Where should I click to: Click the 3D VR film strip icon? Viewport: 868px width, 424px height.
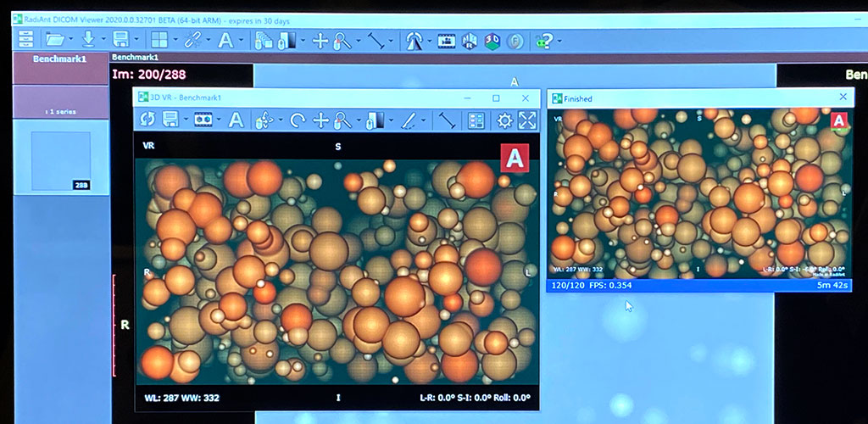(x=203, y=120)
